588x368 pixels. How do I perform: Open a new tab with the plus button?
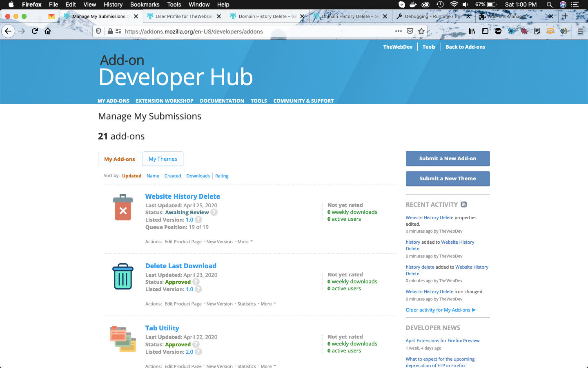[565, 16]
